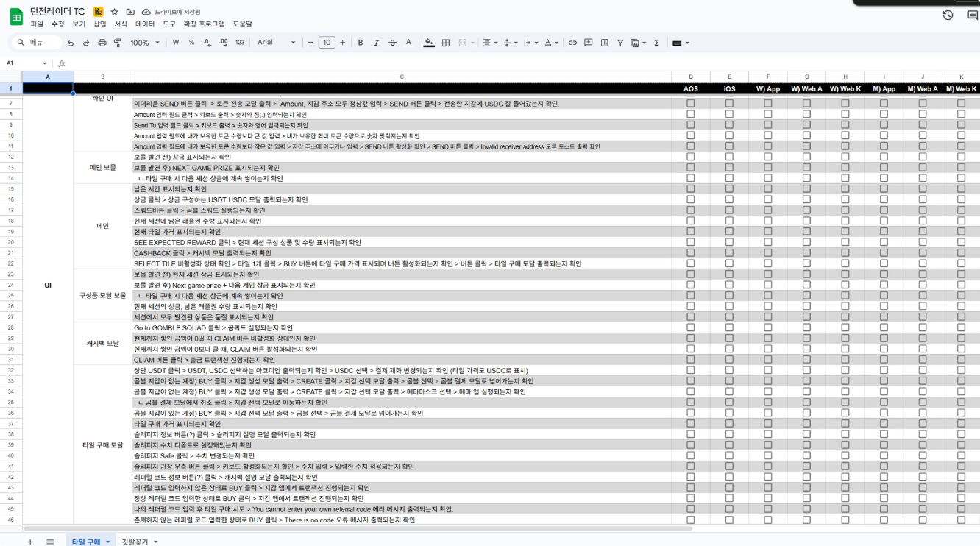Viewport: 980px width, 546px height.
Task: Toggle bold formatting
Action: [361, 43]
